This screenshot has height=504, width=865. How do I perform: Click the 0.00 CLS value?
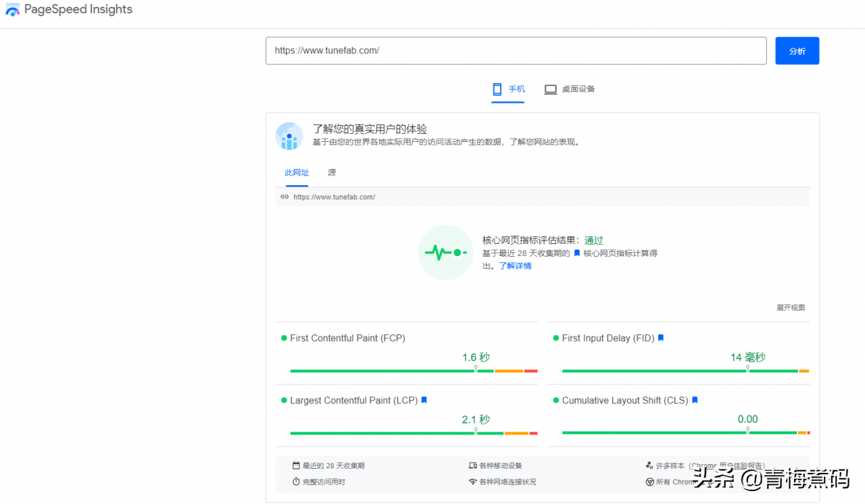pos(748,420)
